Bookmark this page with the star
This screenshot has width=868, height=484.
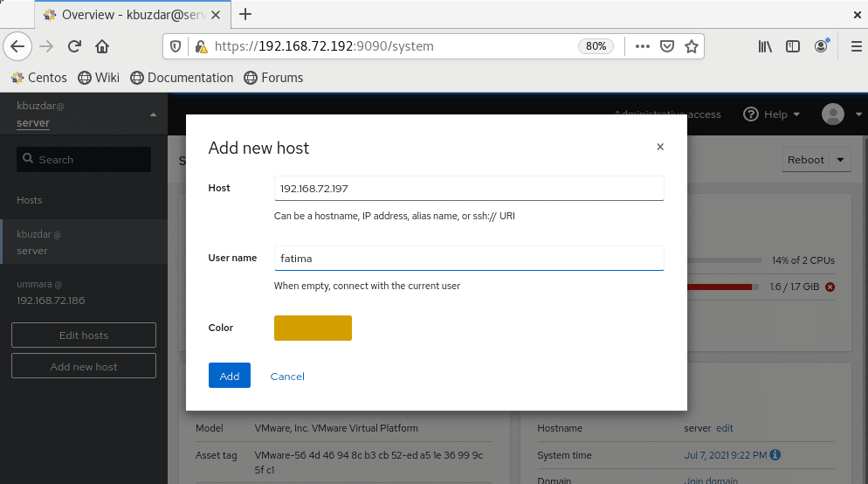(x=692, y=46)
